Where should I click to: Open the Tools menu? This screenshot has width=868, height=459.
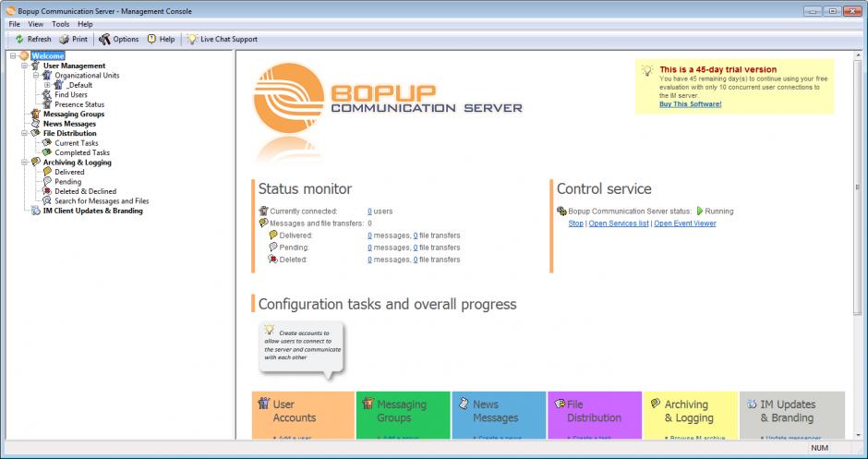click(60, 24)
